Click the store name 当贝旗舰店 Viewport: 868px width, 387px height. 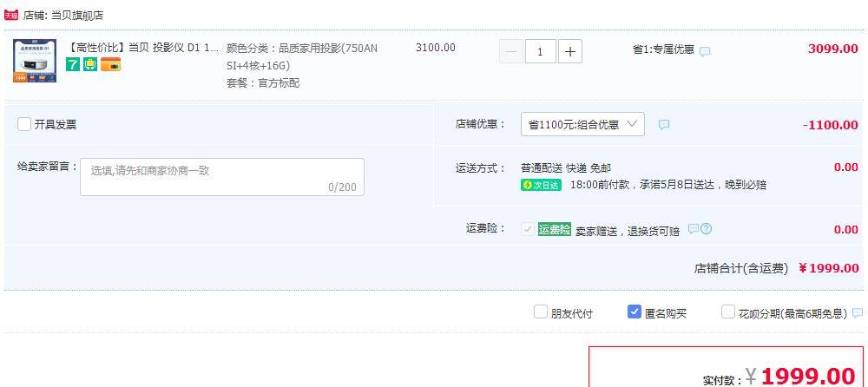point(77,16)
